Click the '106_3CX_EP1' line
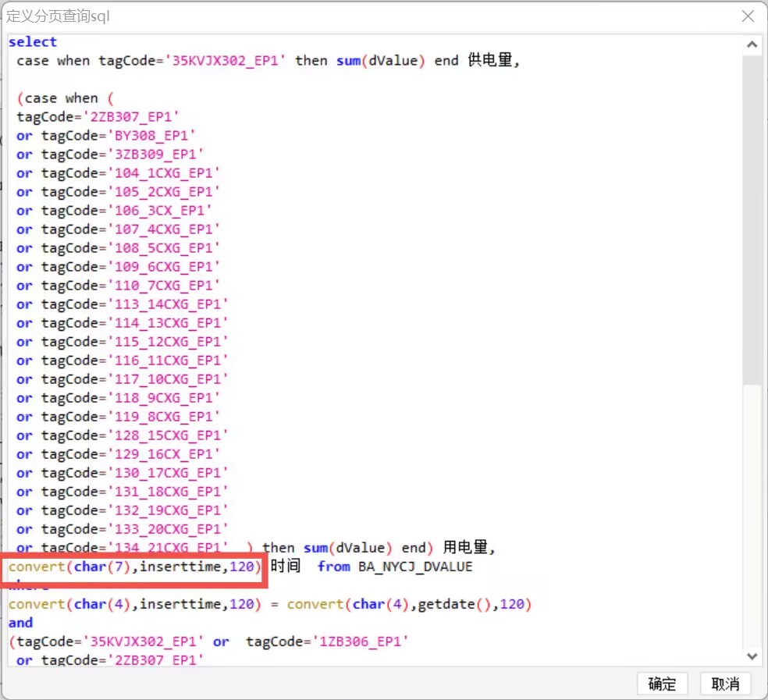Viewport: 768px width, 700px height. pyautogui.click(x=114, y=211)
